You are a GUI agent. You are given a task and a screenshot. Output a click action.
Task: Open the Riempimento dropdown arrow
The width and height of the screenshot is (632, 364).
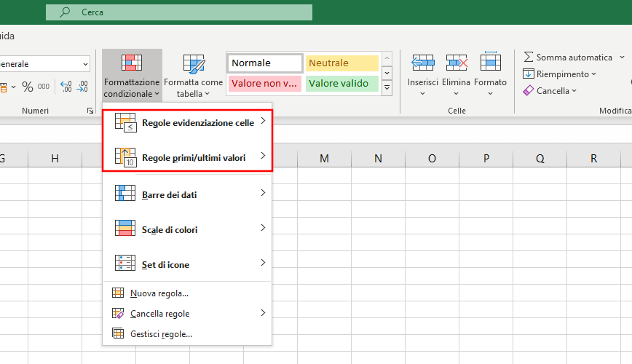point(593,74)
